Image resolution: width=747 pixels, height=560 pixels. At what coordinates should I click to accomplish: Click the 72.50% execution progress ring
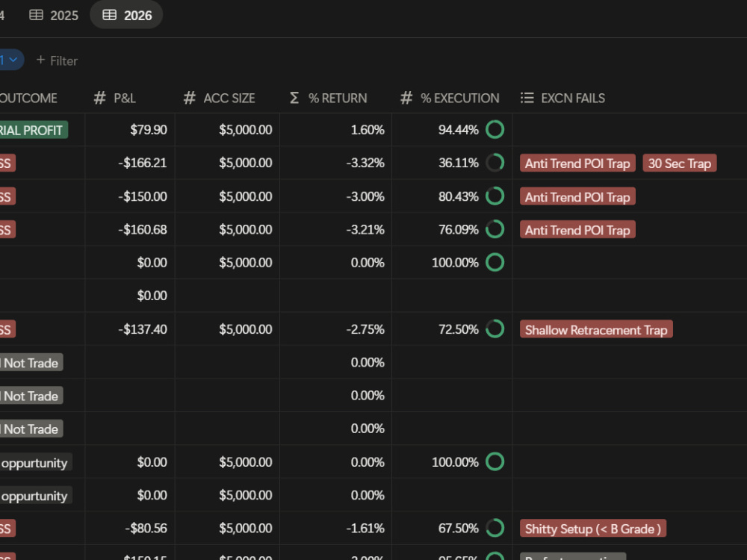(x=495, y=329)
